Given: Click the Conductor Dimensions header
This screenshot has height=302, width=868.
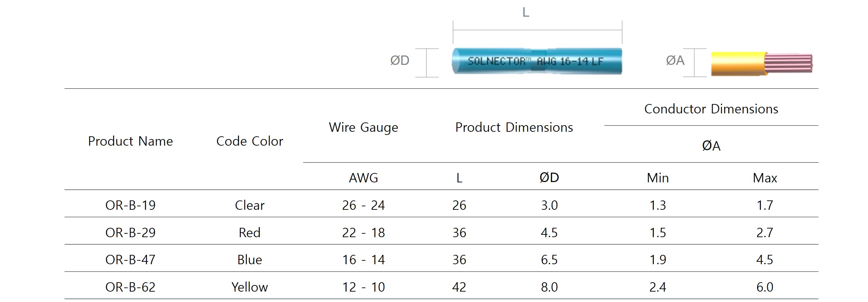Looking at the screenshot, I should coord(711,109).
